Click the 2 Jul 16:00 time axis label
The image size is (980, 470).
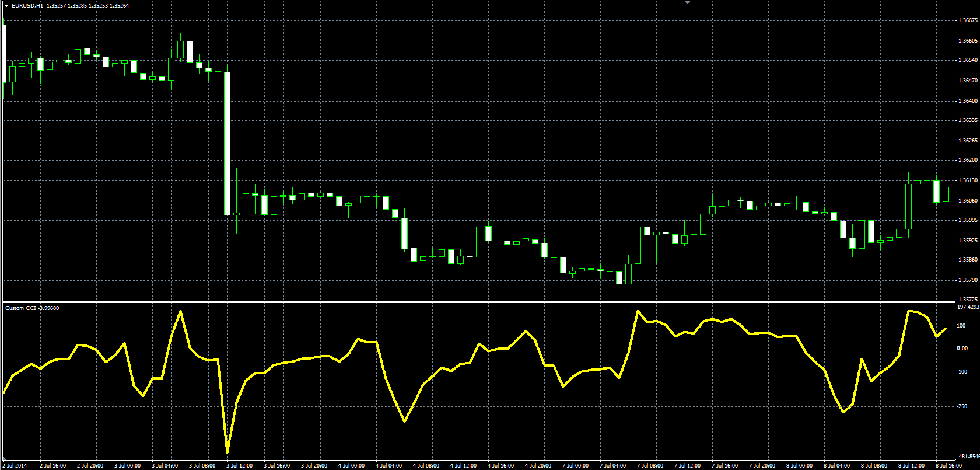click(52, 466)
